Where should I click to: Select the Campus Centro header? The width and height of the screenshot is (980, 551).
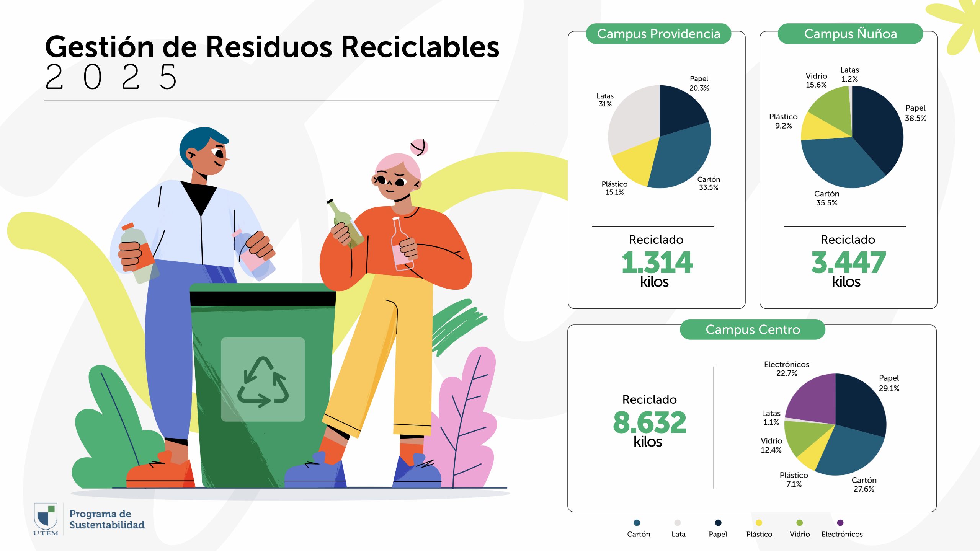753,329
